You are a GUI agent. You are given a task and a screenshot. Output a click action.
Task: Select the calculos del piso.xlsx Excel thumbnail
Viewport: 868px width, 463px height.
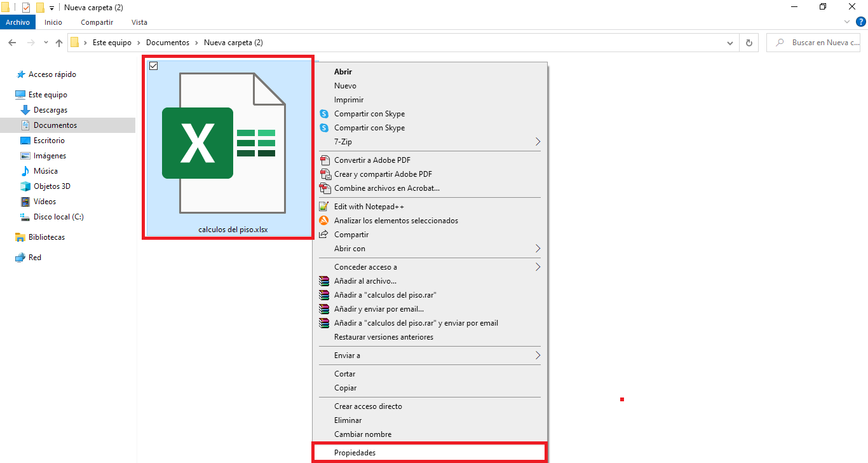click(x=228, y=148)
